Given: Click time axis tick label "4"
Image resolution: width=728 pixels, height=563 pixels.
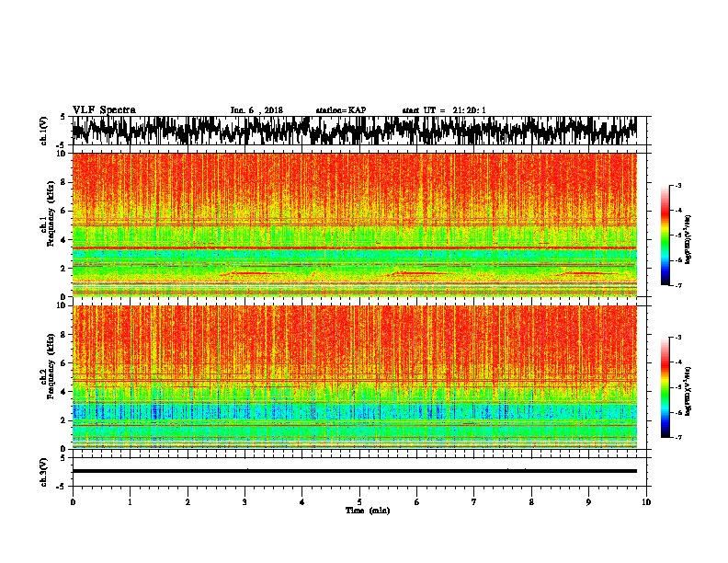Looking at the screenshot, I should tap(302, 502).
